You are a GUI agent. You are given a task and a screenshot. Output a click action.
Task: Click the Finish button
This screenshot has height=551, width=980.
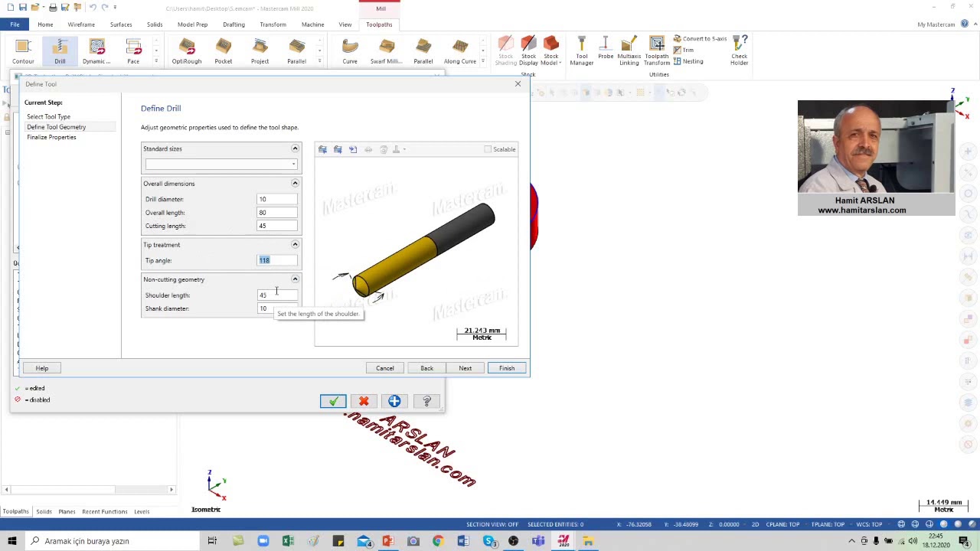pos(507,368)
